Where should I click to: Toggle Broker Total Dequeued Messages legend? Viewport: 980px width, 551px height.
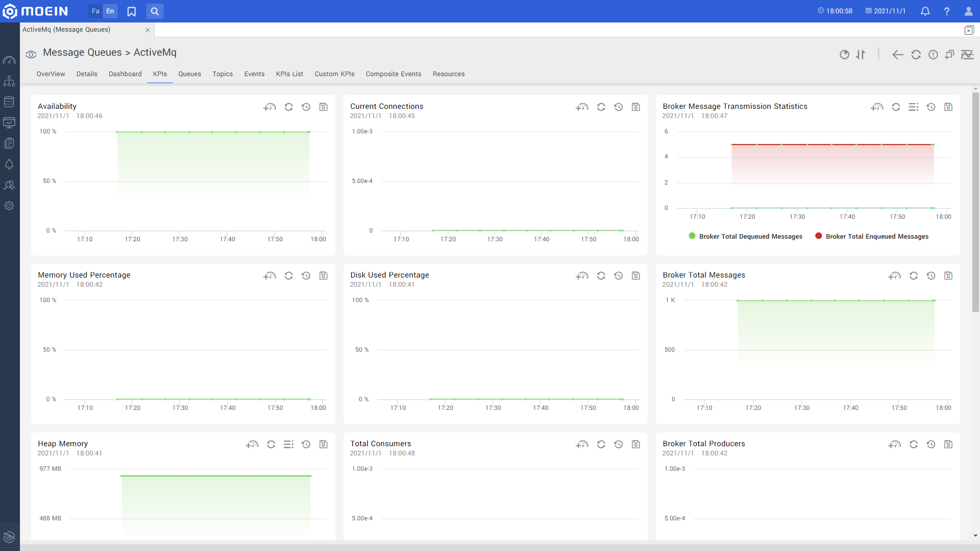click(745, 237)
